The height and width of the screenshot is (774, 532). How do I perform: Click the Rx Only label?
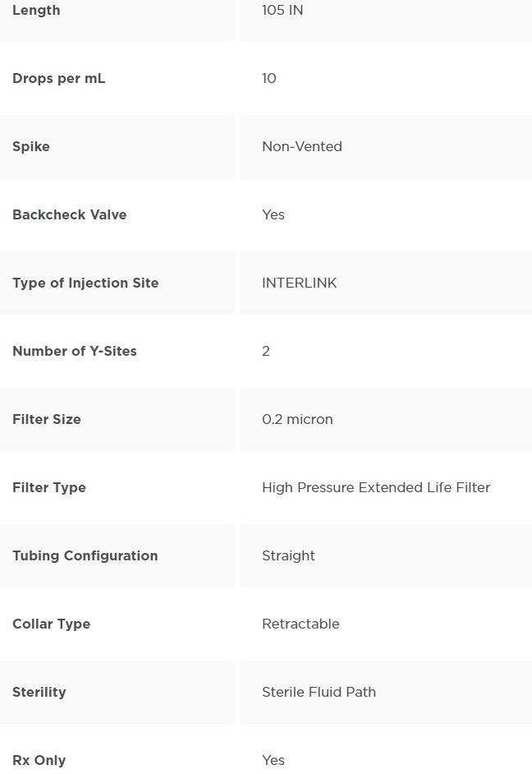coord(39,760)
